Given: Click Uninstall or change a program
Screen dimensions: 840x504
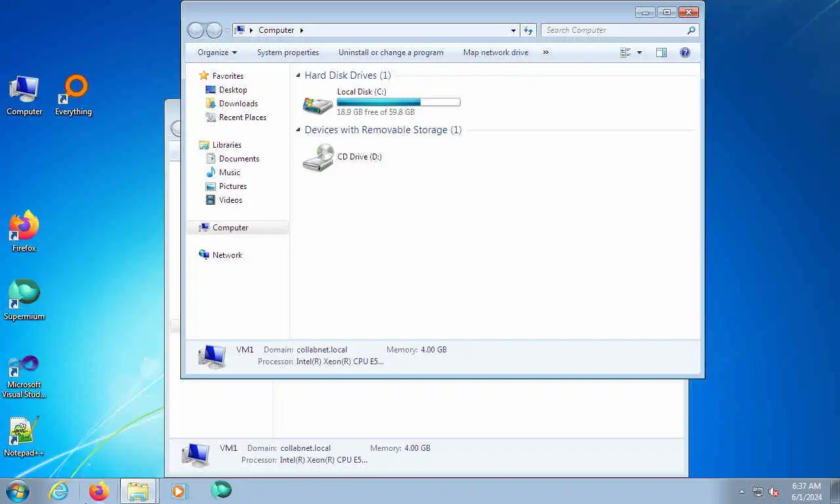Looking at the screenshot, I should pos(391,52).
